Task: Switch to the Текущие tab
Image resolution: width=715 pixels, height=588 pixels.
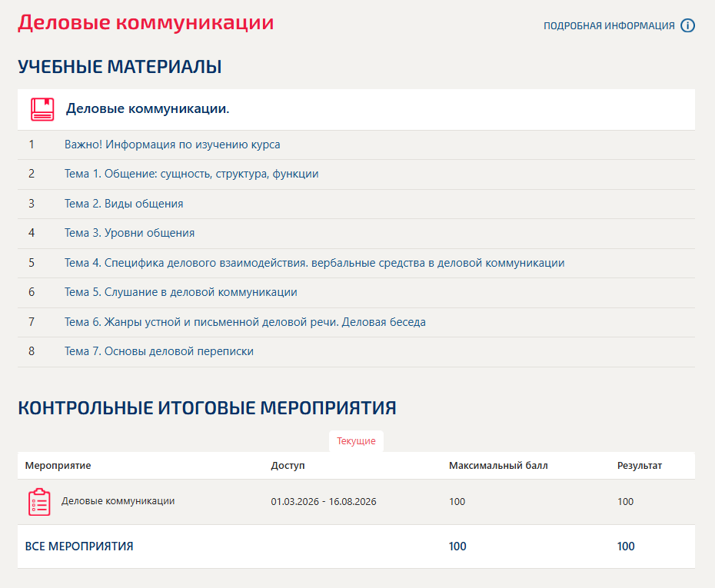Action: point(356,441)
